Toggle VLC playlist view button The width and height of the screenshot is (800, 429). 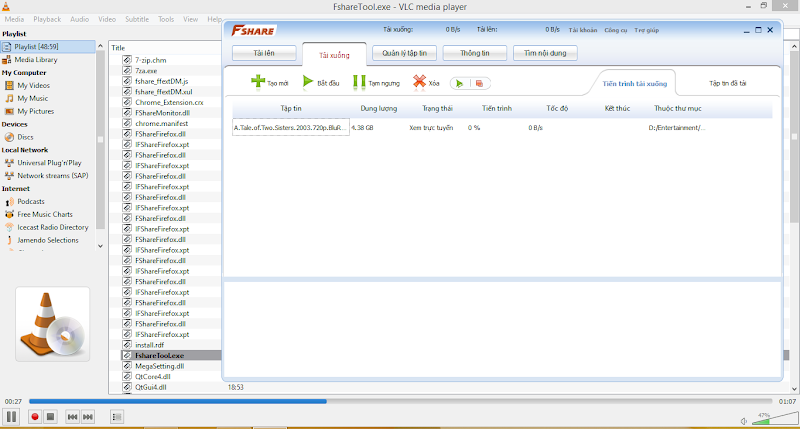click(x=117, y=417)
